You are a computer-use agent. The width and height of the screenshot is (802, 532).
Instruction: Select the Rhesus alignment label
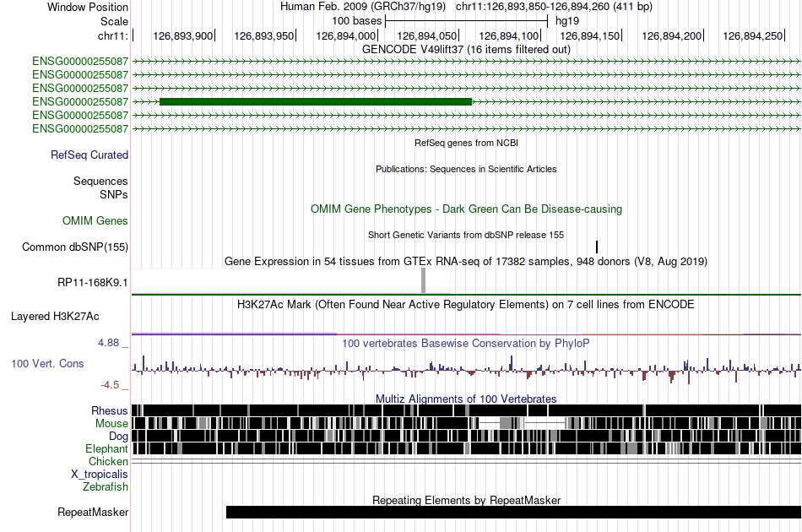coord(110,410)
